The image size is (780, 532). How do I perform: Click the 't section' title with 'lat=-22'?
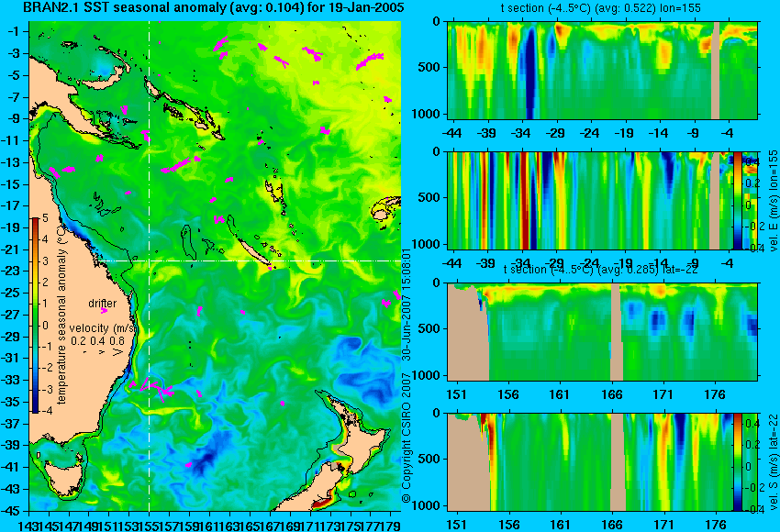600,269
